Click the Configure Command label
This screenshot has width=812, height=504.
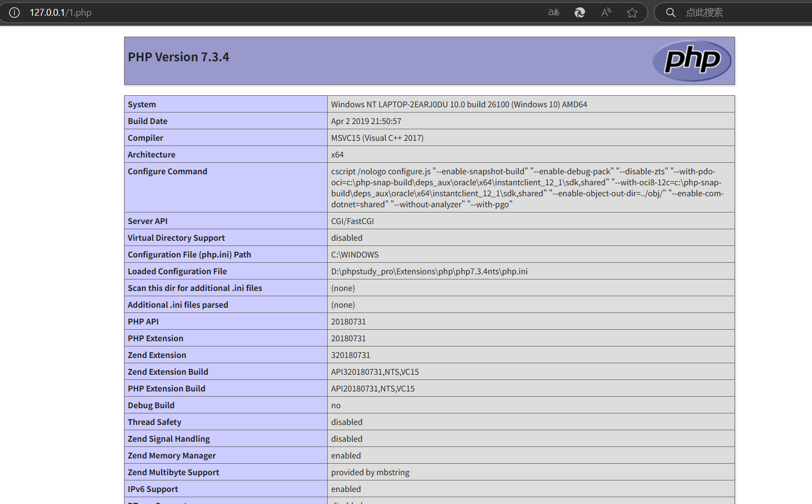pos(168,171)
